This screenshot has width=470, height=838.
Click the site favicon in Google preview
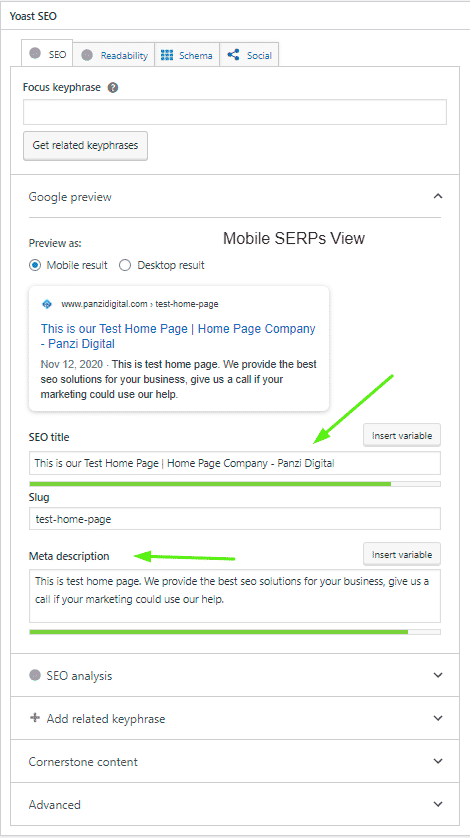click(47, 304)
